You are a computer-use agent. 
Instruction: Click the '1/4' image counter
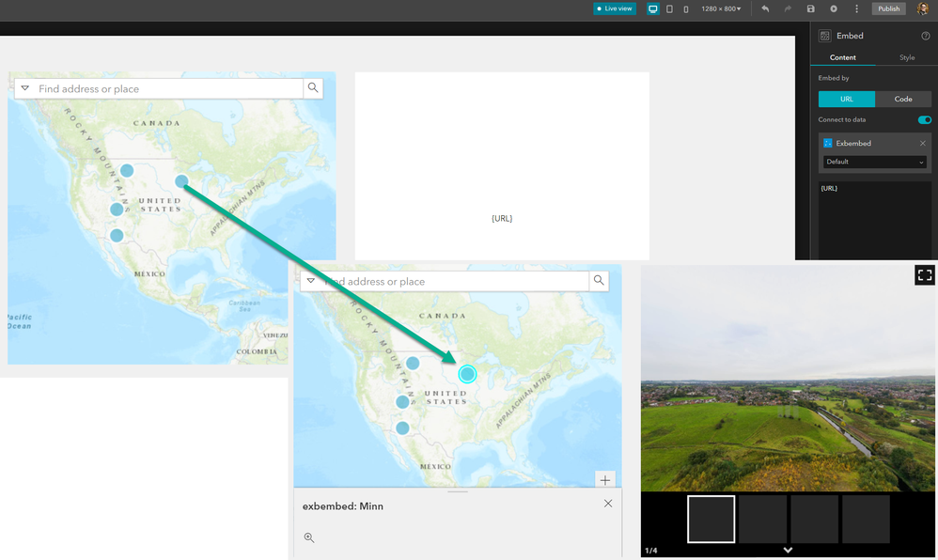click(x=650, y=551)
